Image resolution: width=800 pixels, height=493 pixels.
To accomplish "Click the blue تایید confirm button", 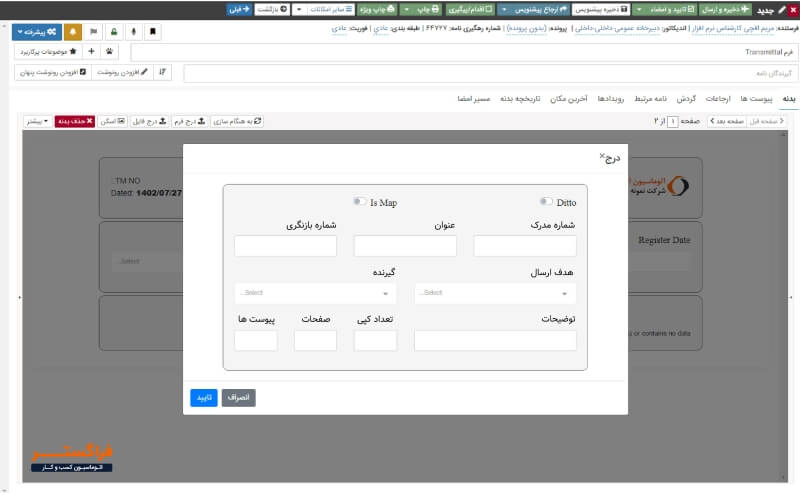I will pos(204,398).
